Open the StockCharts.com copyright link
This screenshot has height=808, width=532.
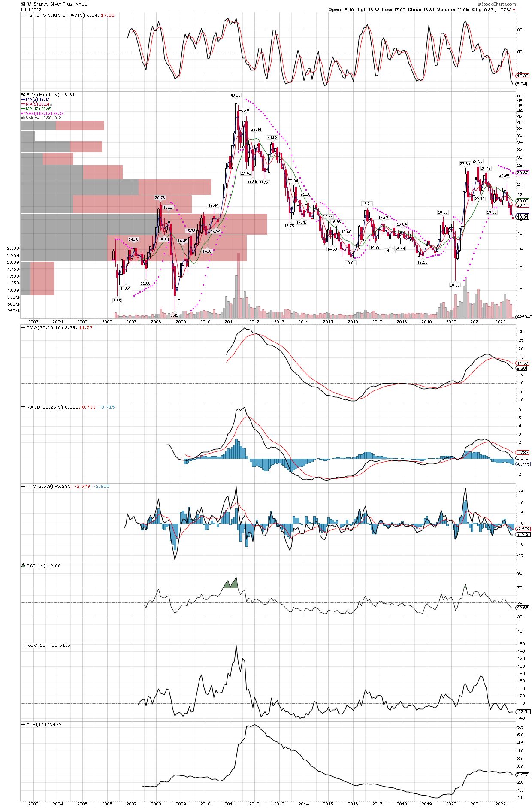(497, 4)
